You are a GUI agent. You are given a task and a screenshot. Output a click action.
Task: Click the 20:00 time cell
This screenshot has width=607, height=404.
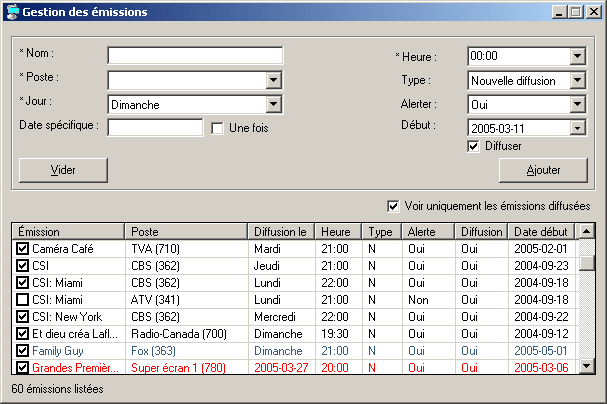point(335,367)
